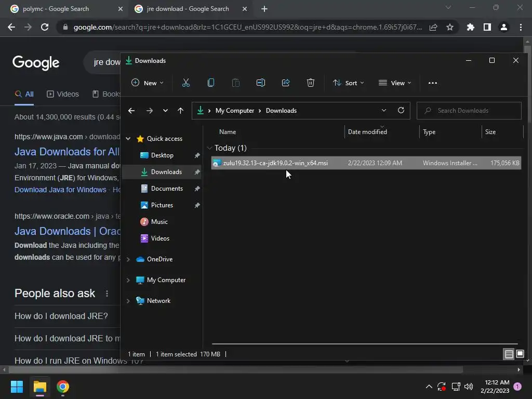
Task: Open recent locations dropdown arrow
Action: (165, 111)
